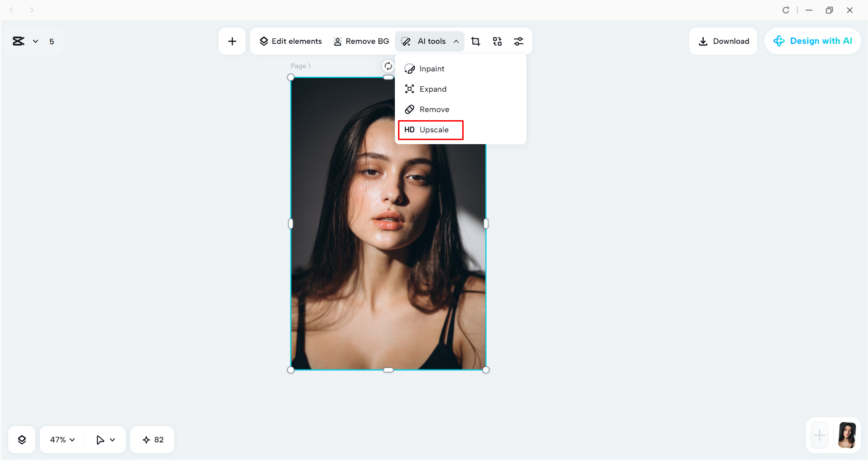Choose the Remove AI tool

(x=434, y=109)
